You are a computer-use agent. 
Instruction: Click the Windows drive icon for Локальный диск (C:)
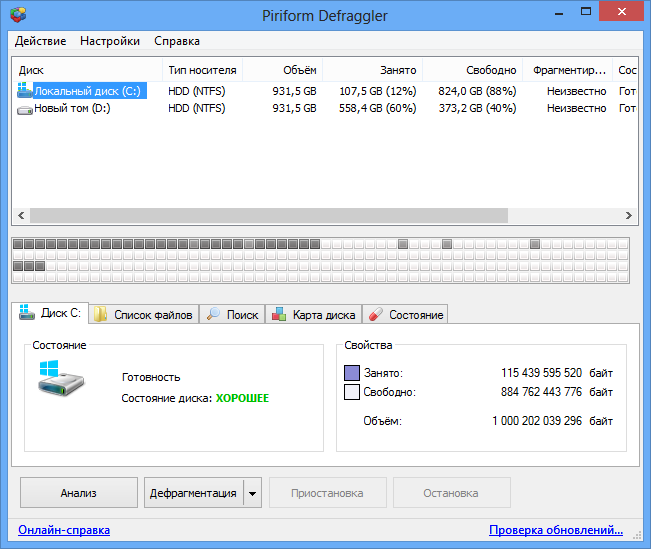coord(24,90)
